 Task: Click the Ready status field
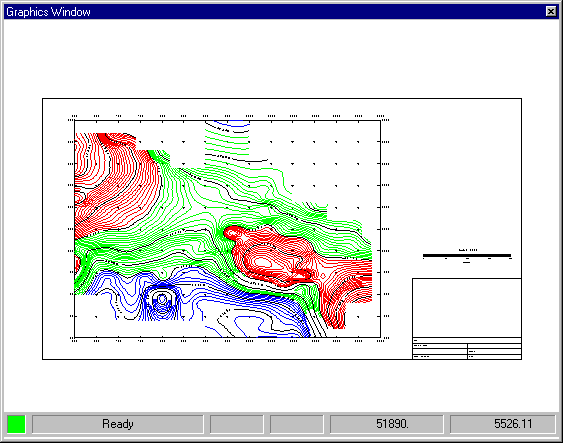pos(118,424)
